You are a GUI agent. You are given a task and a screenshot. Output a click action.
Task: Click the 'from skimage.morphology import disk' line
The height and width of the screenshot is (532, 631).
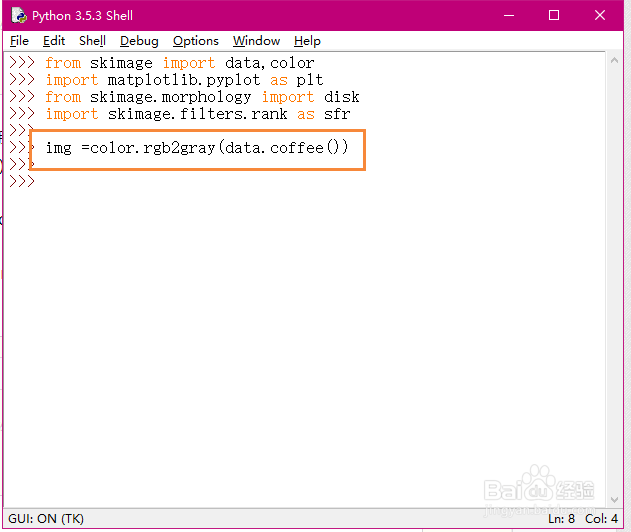pos(202,97)
